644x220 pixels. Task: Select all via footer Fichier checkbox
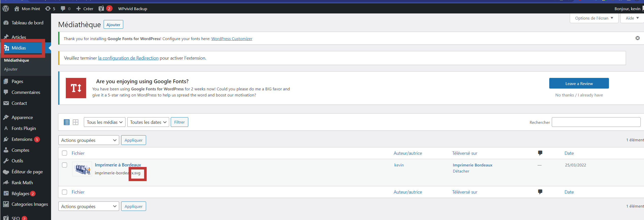tap(65, 192)
